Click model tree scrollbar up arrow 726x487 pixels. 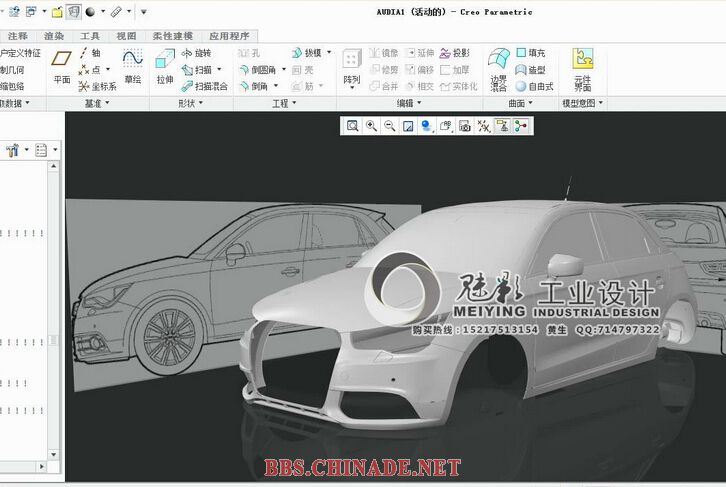[54, 166]
